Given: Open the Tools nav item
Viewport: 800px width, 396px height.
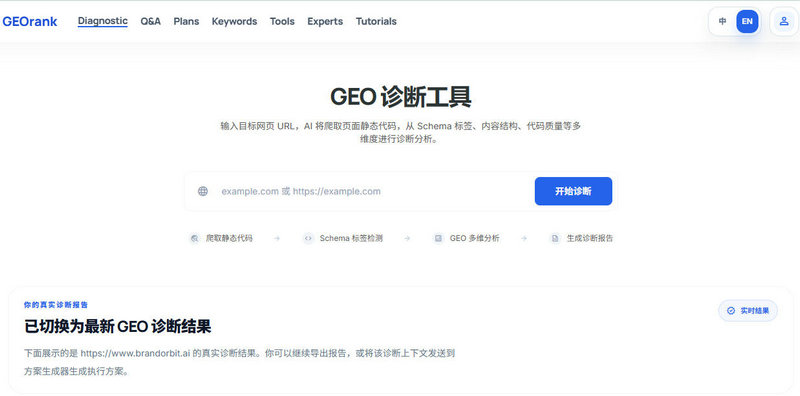Looking at the screenshot, I should (282, 21).
